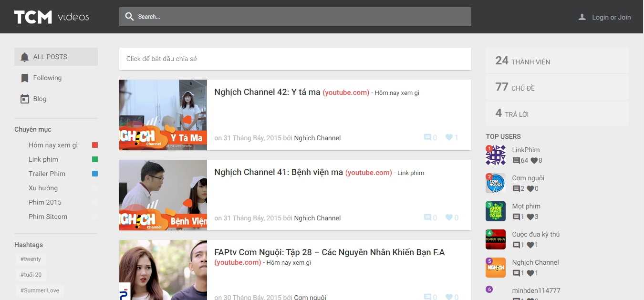Click the red swatch beside Hôm nay xem gì
644x300 pixels.
click(x=95, y=145)
